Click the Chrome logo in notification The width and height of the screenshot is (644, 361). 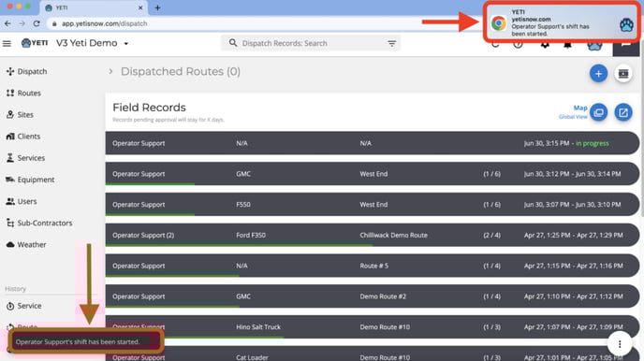click(499, 23)
